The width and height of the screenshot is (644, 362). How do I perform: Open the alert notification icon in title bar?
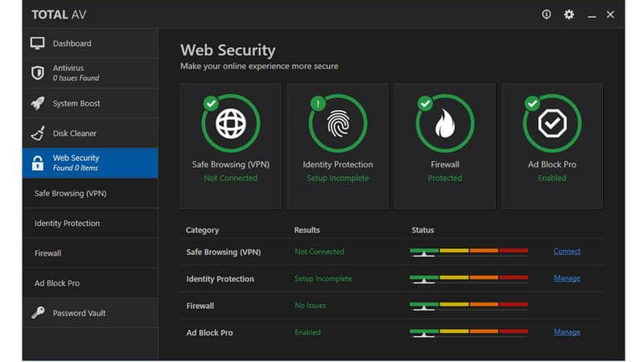click(546, 14)
